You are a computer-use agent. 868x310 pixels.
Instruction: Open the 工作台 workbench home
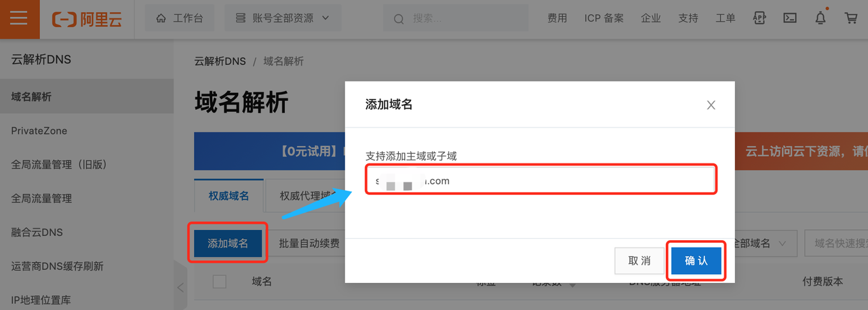[179, 18]
